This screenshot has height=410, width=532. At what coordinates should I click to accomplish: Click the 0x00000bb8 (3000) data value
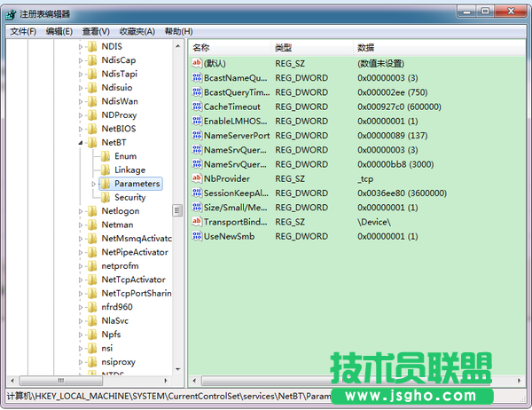(x=395, y=164)
